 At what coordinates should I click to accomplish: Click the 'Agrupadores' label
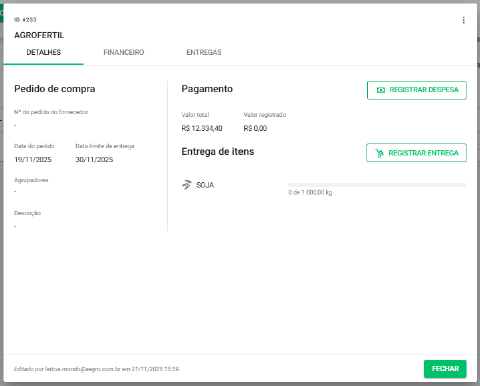click(x=31, y=180)
